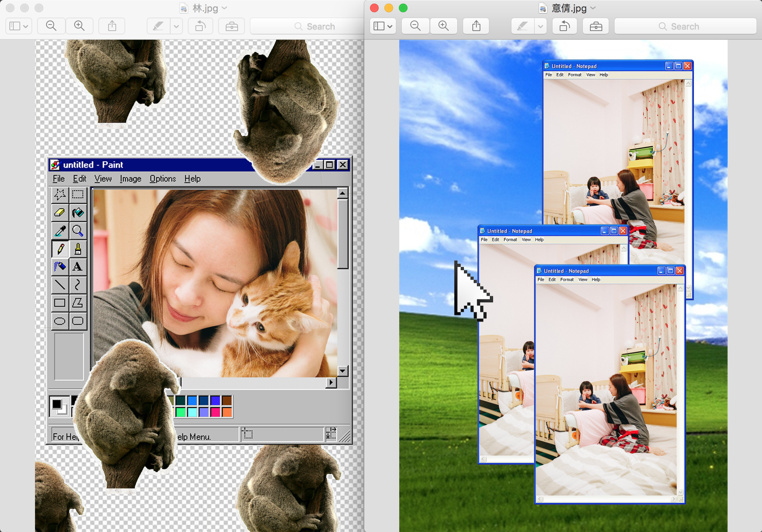Click Share in the 意倩.jpg toolbar
The width and height of the screenshot is (762, 532).
[x=476, y=26]
